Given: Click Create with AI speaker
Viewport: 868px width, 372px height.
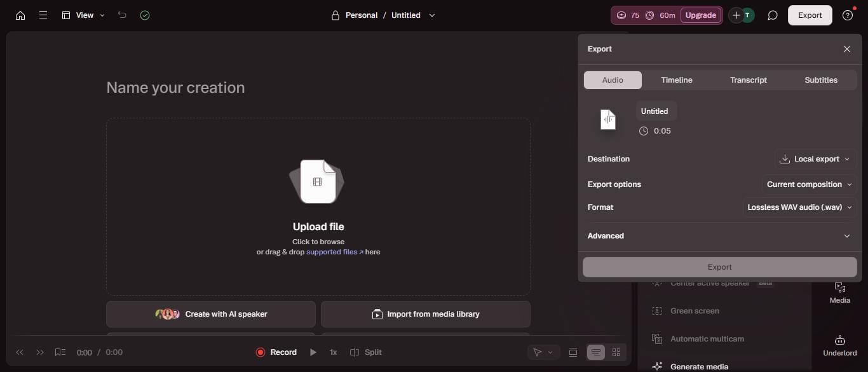Looking at the screenshot, I should click(x=211, y=314).
